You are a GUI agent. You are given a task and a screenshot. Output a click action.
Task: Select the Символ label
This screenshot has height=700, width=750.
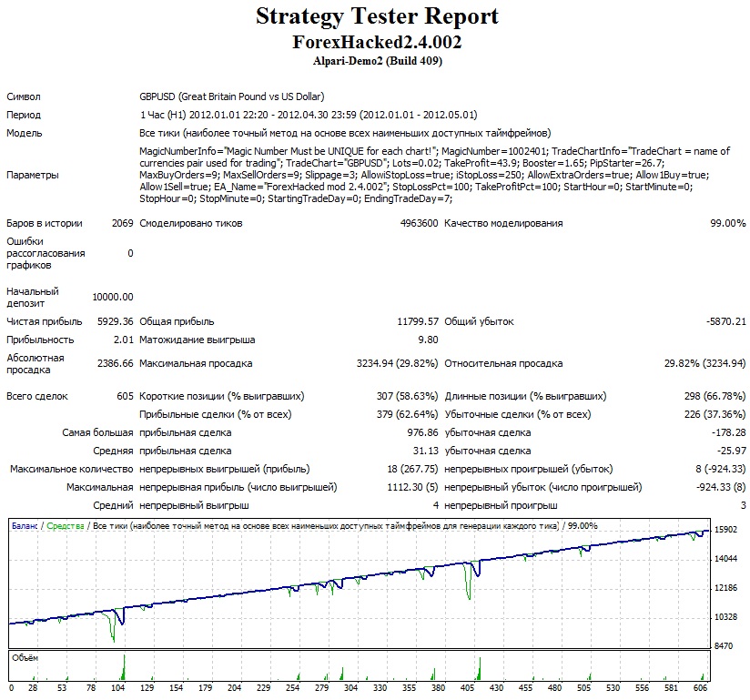point(24,97)
